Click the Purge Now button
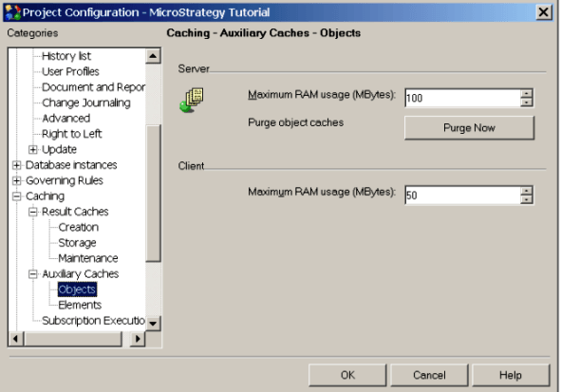This screenshot has width=561, height=392. (469, 128)
